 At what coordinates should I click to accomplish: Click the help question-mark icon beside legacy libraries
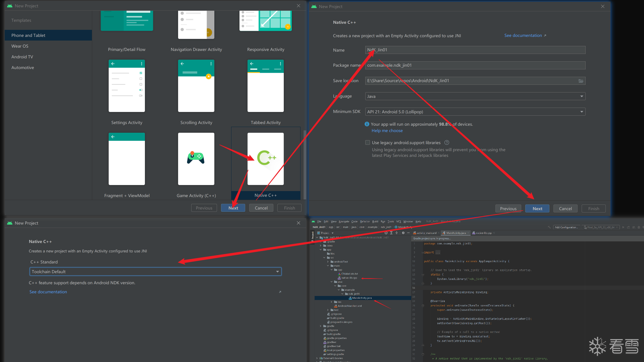point(447,142)
